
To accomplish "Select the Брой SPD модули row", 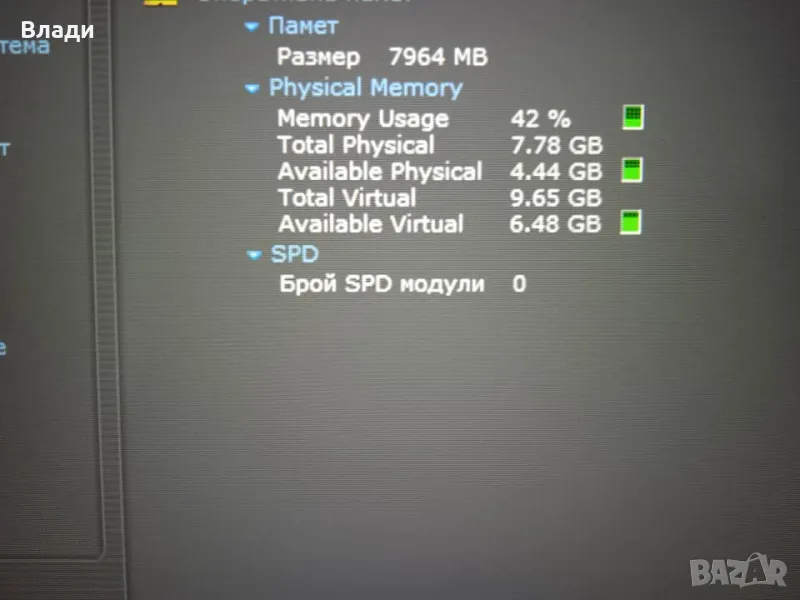I will [x=403, y=284].
